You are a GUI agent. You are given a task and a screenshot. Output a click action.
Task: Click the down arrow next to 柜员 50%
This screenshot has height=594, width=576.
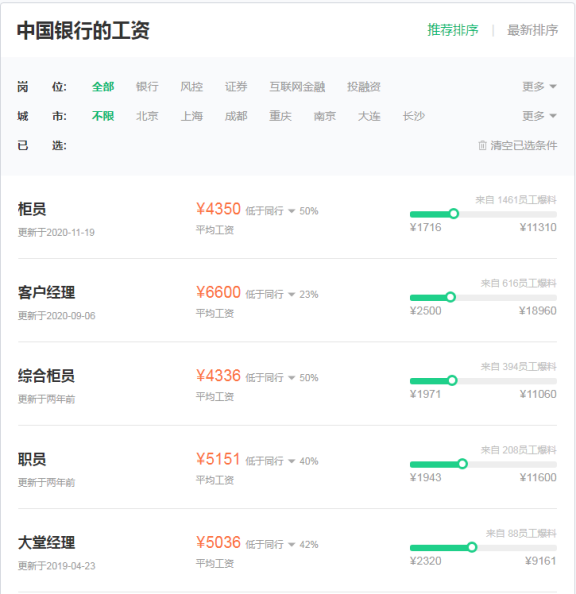point(291,211)
